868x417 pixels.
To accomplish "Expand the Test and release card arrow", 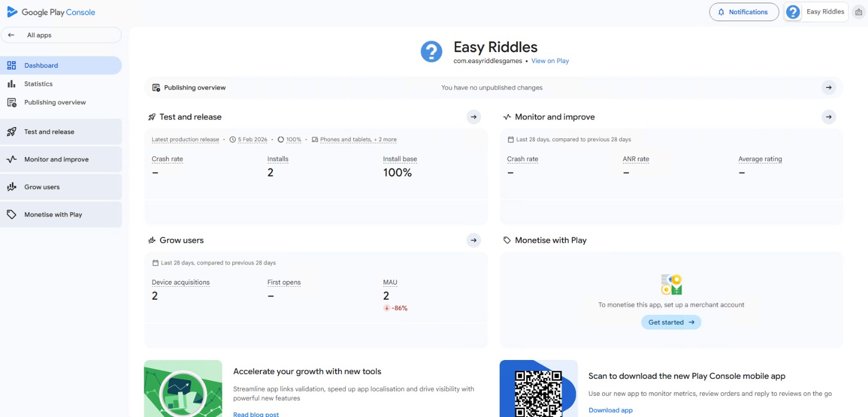I will tap(473, 117).
